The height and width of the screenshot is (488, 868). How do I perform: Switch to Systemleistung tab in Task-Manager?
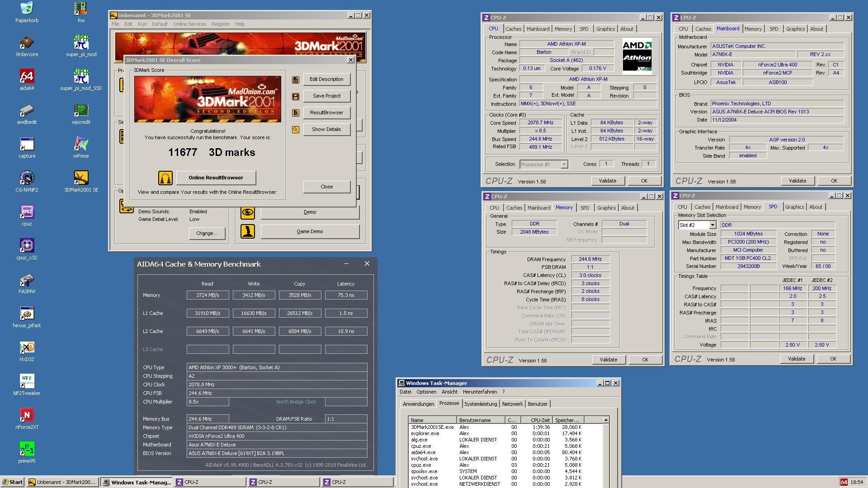click(x=481, y=404)
